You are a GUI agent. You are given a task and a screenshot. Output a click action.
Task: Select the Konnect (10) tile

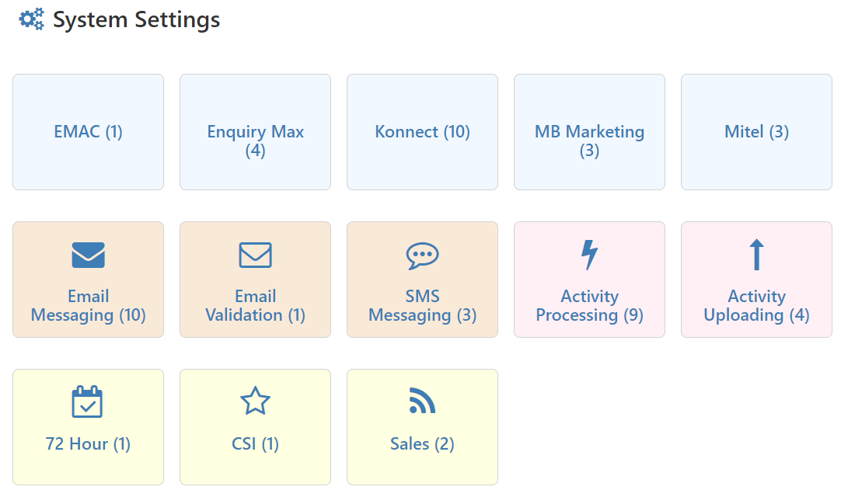(x=422, y=132)
